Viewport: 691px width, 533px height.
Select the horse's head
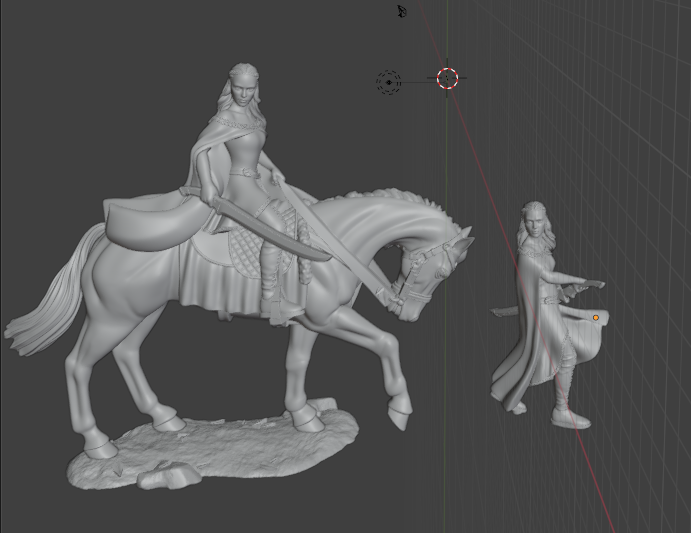click(430, 273)
